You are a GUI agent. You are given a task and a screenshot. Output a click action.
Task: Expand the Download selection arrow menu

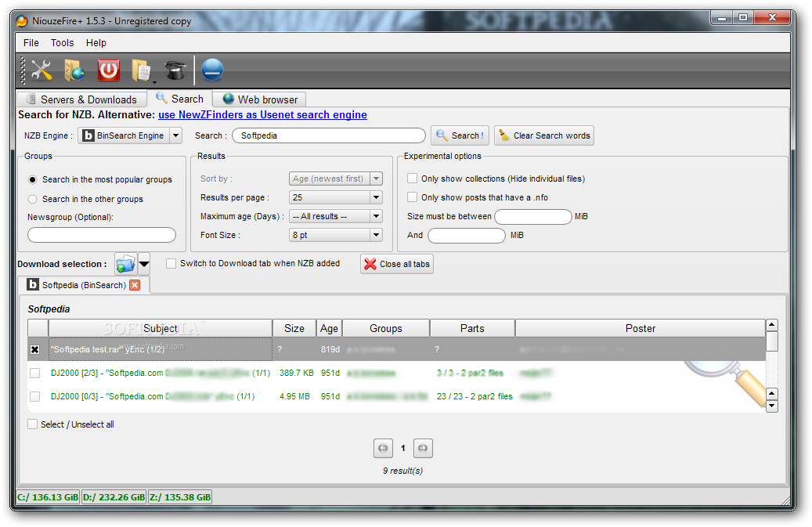[144, 264]
